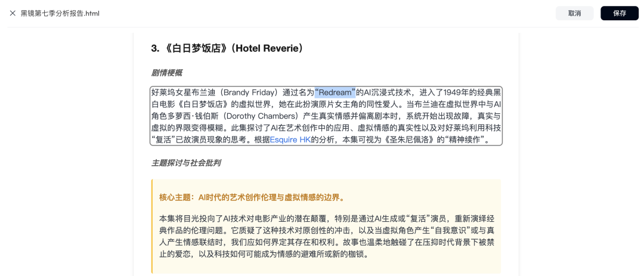Click the highlighted "Redream" text
This screenshot has width=644, height=276.
[335, 92]
